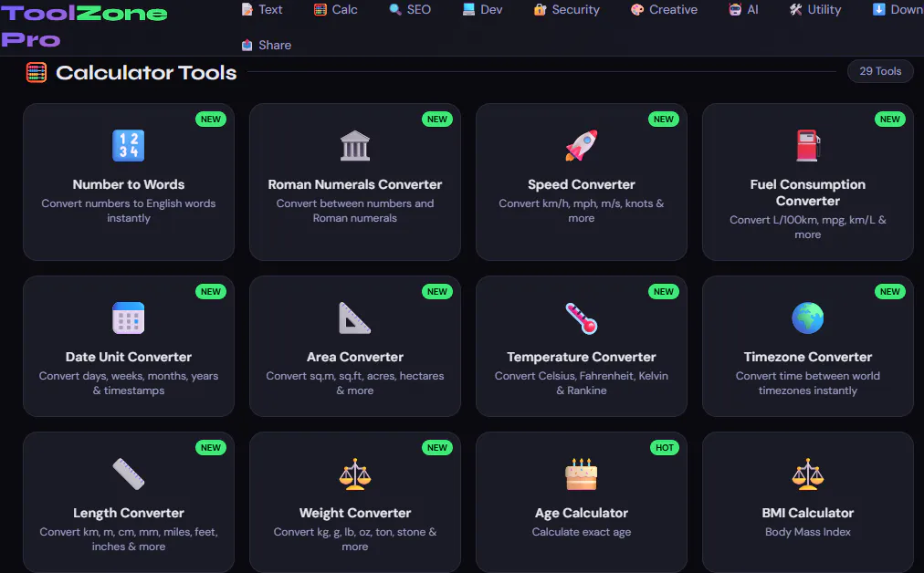
Task: Open the Timezone Converter title
Action: pyautogui.click(x=807, y=357)
